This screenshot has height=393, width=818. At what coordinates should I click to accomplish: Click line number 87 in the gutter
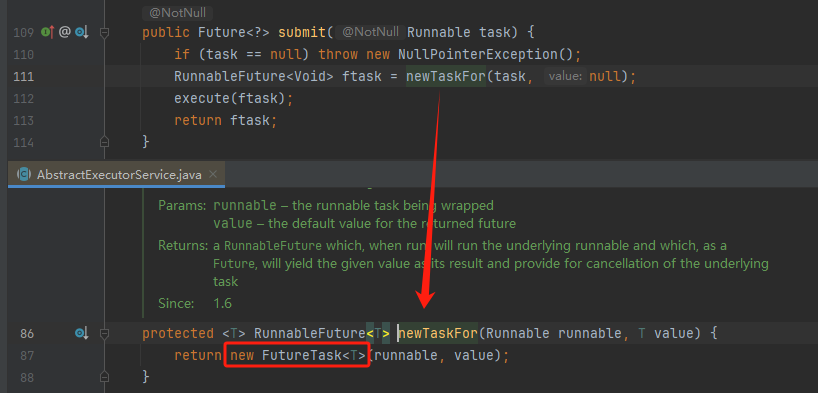[27, 355]
